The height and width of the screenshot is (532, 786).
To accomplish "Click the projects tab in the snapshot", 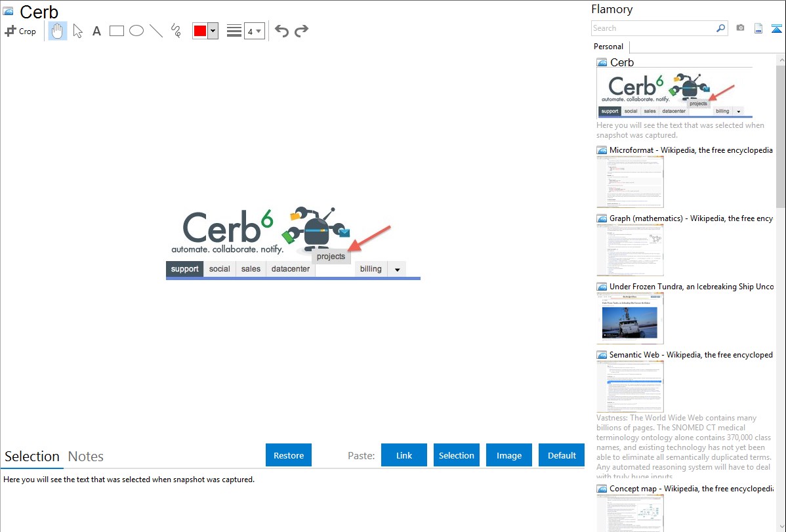I will point(331,256).
